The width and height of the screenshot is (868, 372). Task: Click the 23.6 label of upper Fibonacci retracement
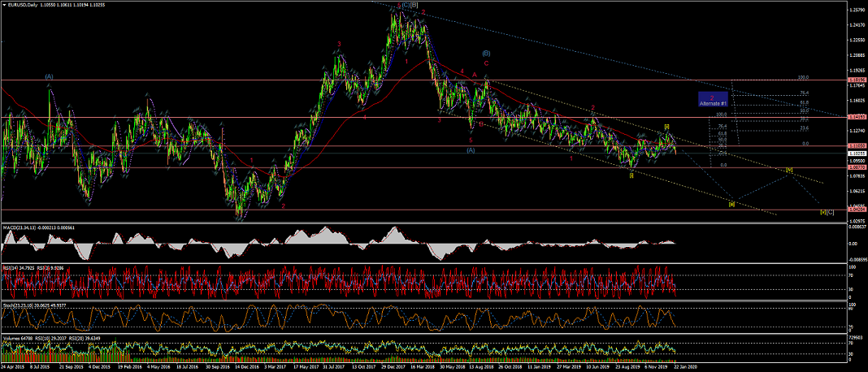click(805, 129)
